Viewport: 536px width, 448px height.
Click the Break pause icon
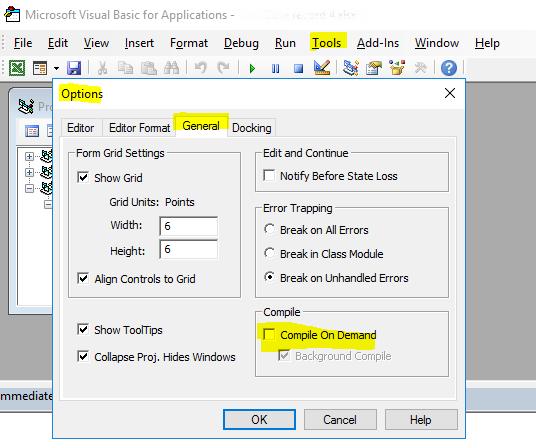pos(276,68)
